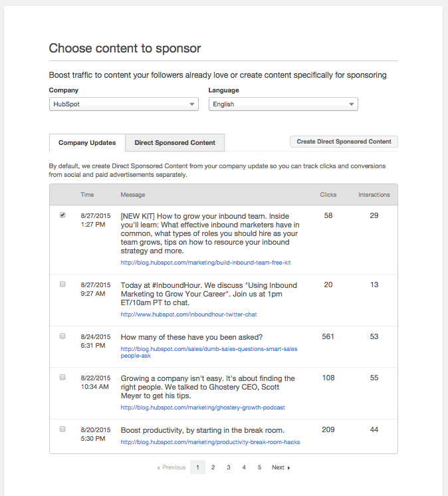Viewport: 448px width, 496px height.
Task: Tick the Ghostery growth update checkbox
Action: (63, 377)
